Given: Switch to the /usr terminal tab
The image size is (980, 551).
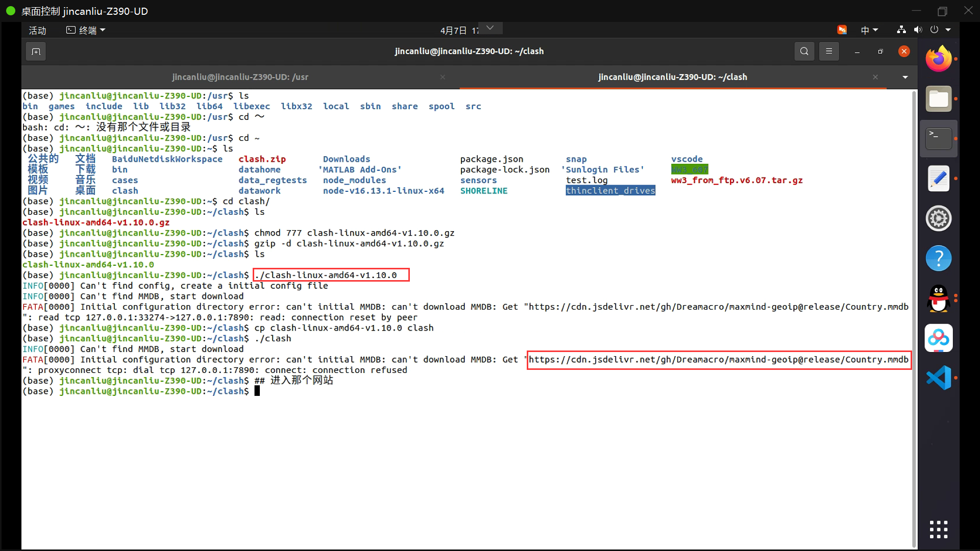Looking at the screenshot, I should coord(240,77).
